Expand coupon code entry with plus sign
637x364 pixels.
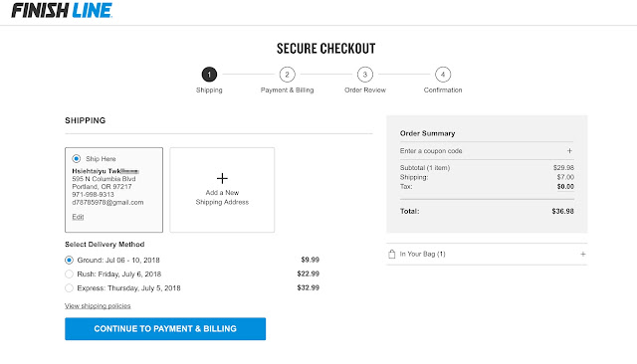pos(569,151)
